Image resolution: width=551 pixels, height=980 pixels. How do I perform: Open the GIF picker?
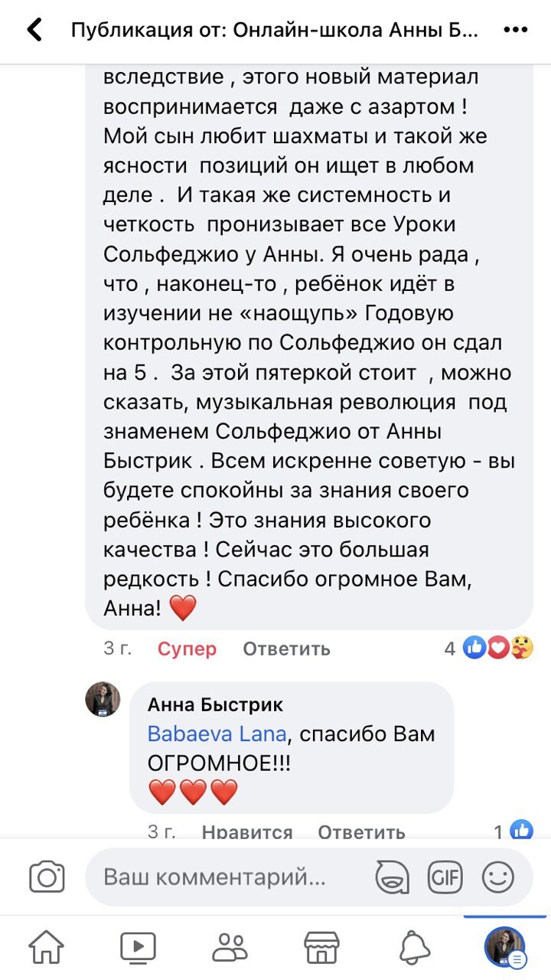click(445, 877)
